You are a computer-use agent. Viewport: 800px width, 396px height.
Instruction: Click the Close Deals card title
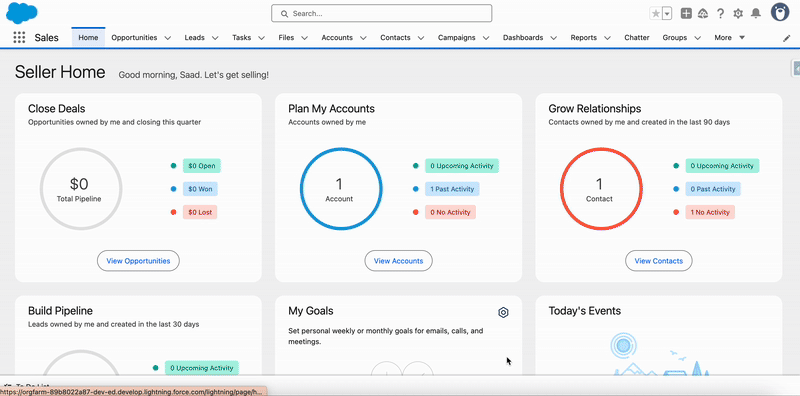coord(57,109)
